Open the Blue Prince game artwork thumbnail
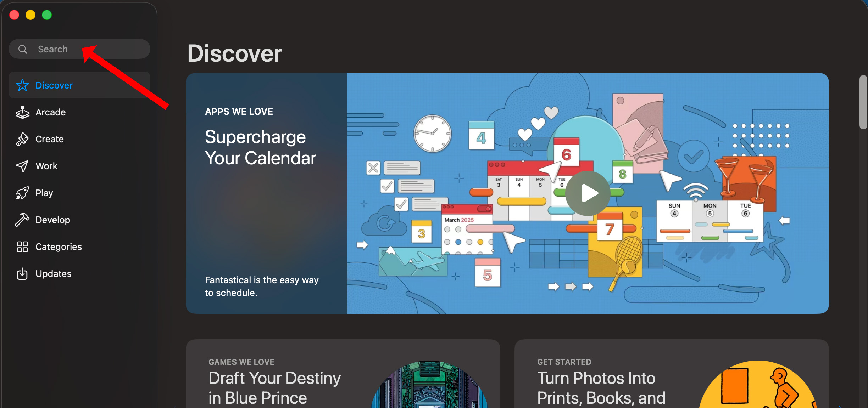 [429, 385]
